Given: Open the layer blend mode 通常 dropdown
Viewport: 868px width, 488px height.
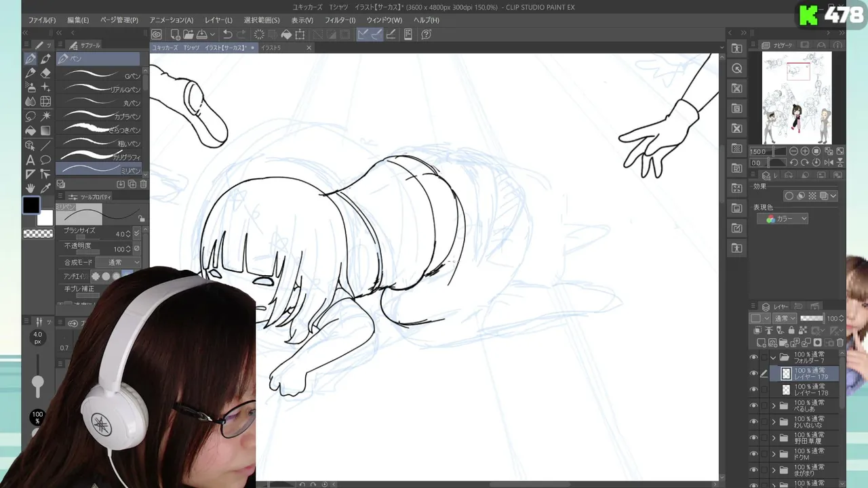Looking at the screenshot, I should click(x=785, y=319).
